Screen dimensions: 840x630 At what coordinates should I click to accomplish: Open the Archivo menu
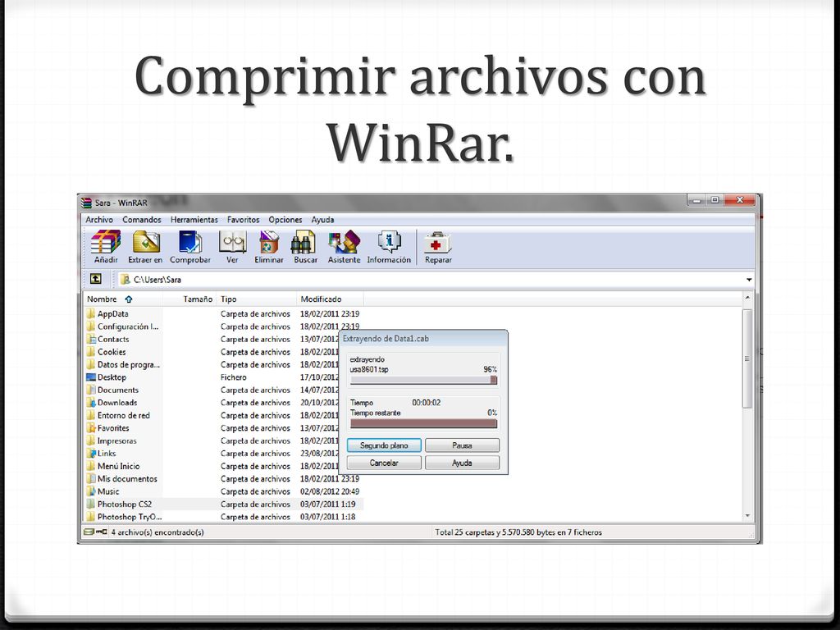point(99,220)
